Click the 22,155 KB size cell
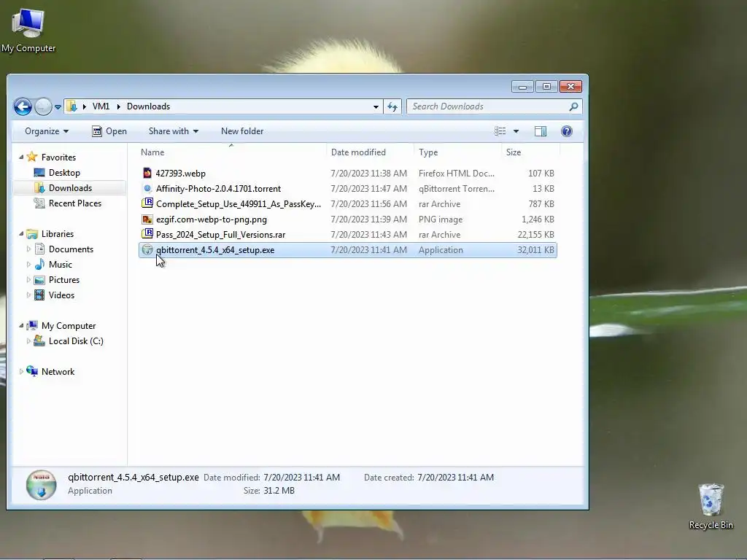The height and width of the screenshot is (560, 747). 535,235
